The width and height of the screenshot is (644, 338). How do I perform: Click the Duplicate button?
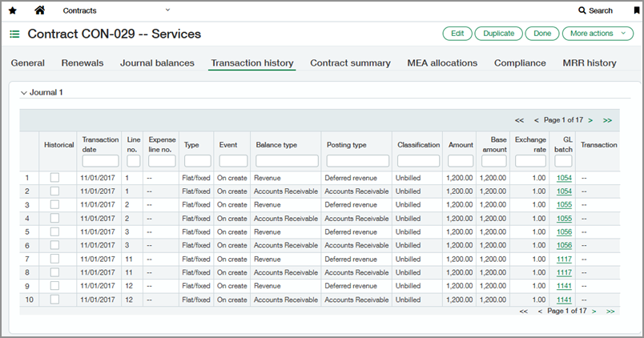click(499, 34)
